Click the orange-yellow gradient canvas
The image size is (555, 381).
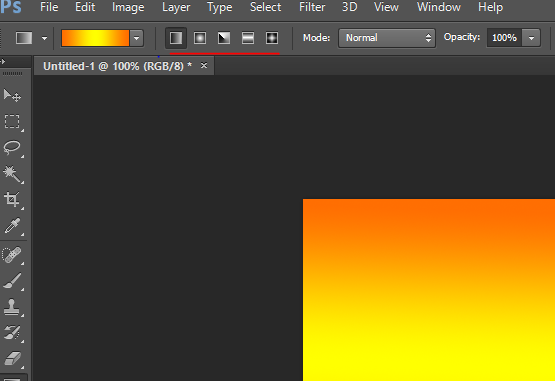(x=429, y=290)
